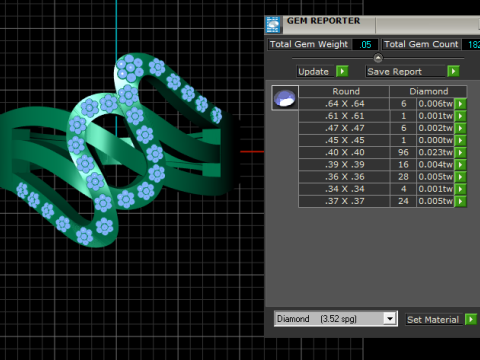Click the green arrow next to Update
Screen dimensions: 480x360
342,71
